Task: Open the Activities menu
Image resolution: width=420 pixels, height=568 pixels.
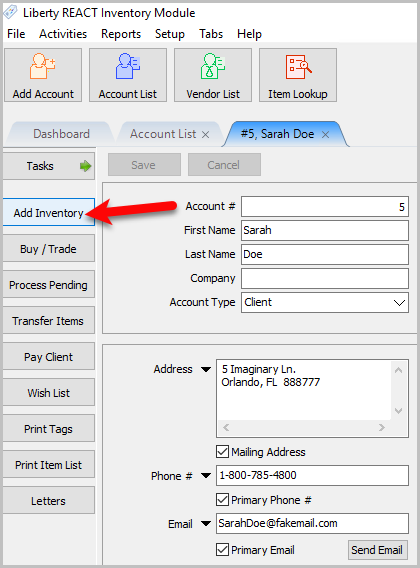Action: 63,34
